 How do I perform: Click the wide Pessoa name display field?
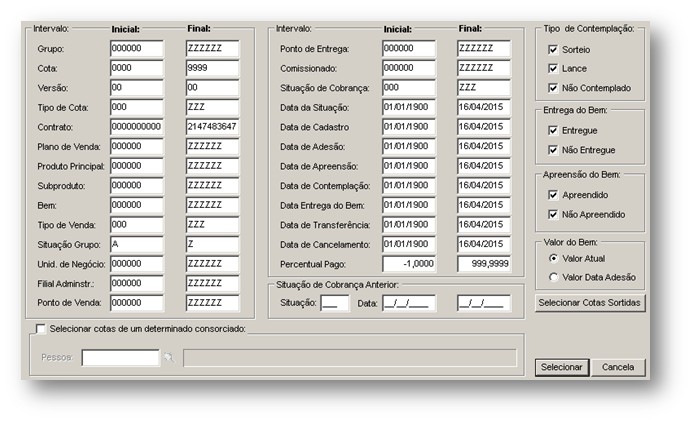point(350,358)
